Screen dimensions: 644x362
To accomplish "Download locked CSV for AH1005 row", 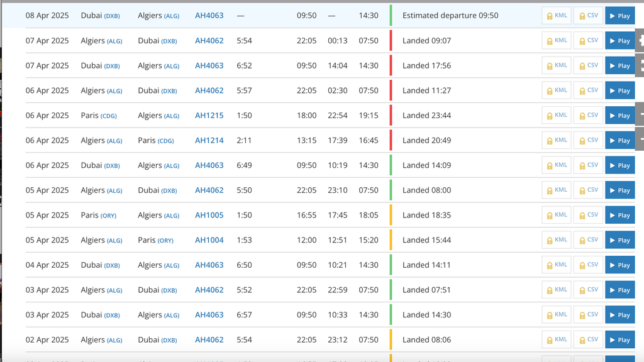I will click(588, 216).
